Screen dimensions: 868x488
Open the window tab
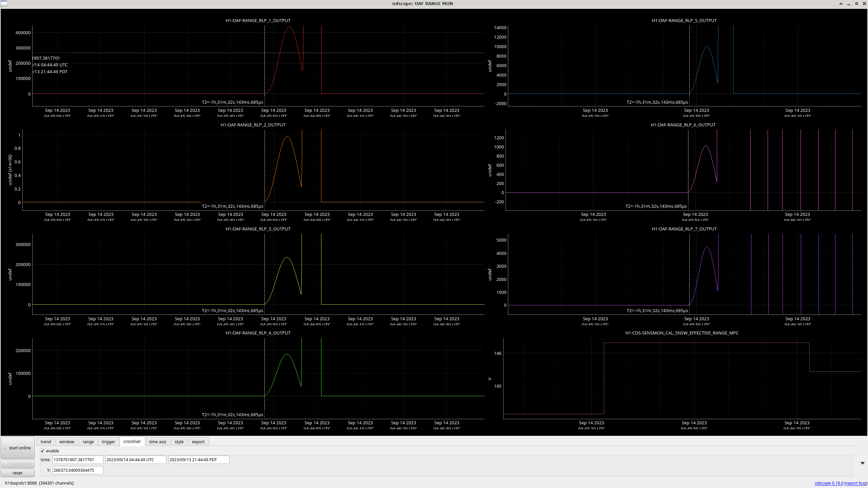click(x=67, y=442)
